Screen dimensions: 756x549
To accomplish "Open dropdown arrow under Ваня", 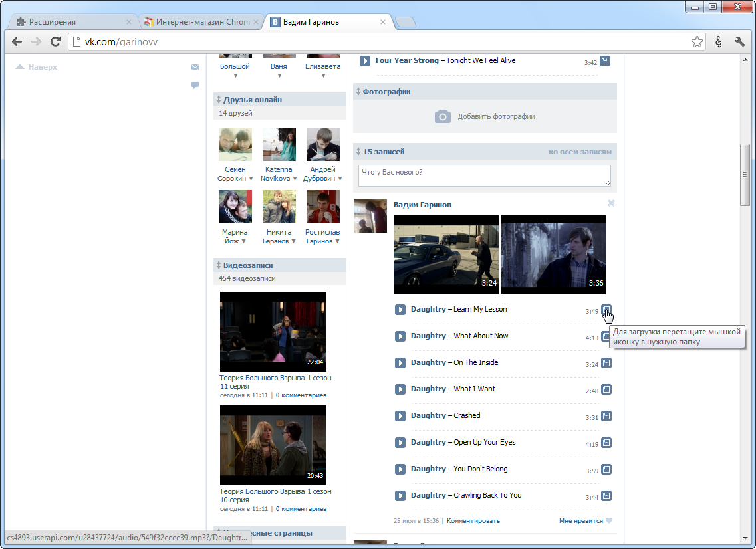I will coord(280,76).
